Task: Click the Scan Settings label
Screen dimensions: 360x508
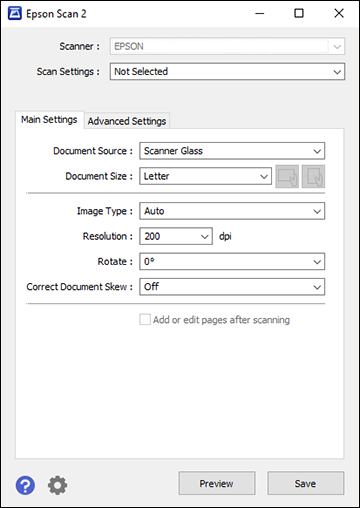Action: click(x=68, y=72)
